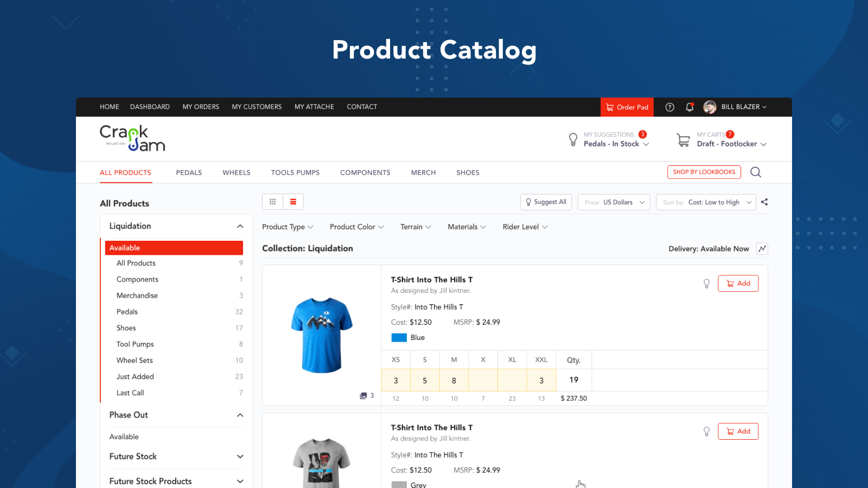Open Dashboard in top navigation
Viewport: 868px width, 488px height.
click(150, 107)
